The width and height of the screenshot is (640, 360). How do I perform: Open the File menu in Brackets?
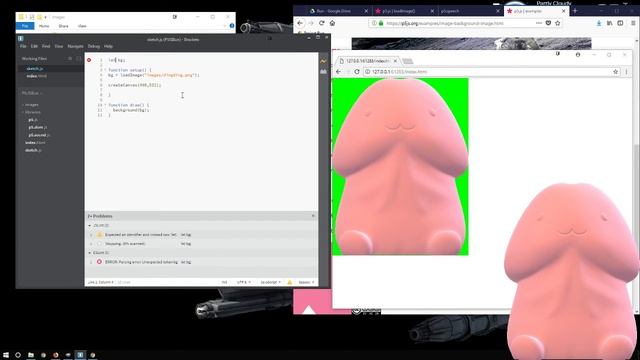[23, 47]
